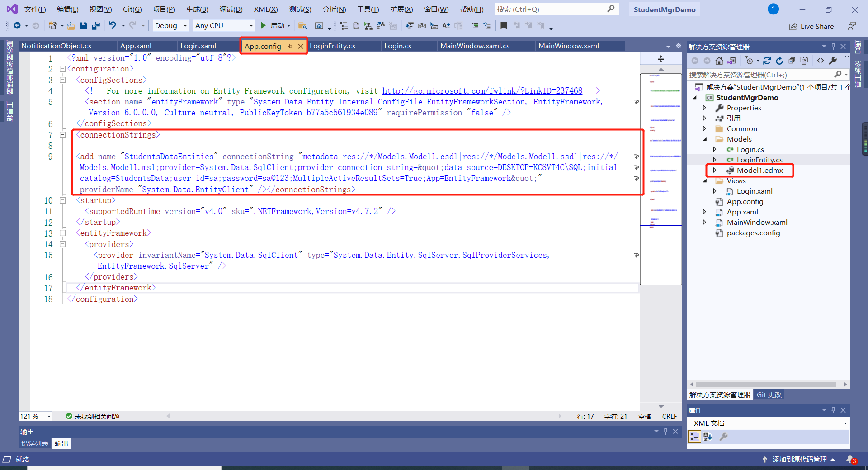Toggle auto-hide pin on the Output panel
This screenshot has height=470, width=868.
[665, 431]
